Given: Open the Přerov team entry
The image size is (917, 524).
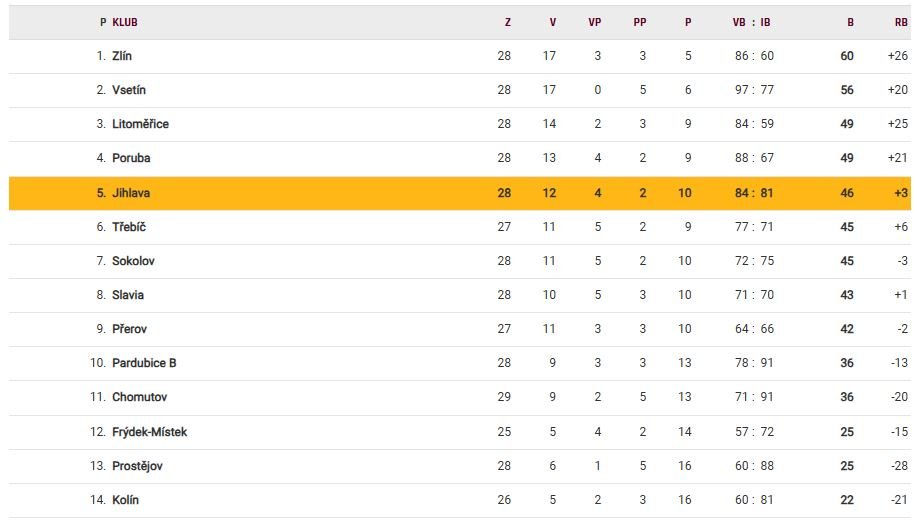Looking at the screenshot, I should (130, 329).
